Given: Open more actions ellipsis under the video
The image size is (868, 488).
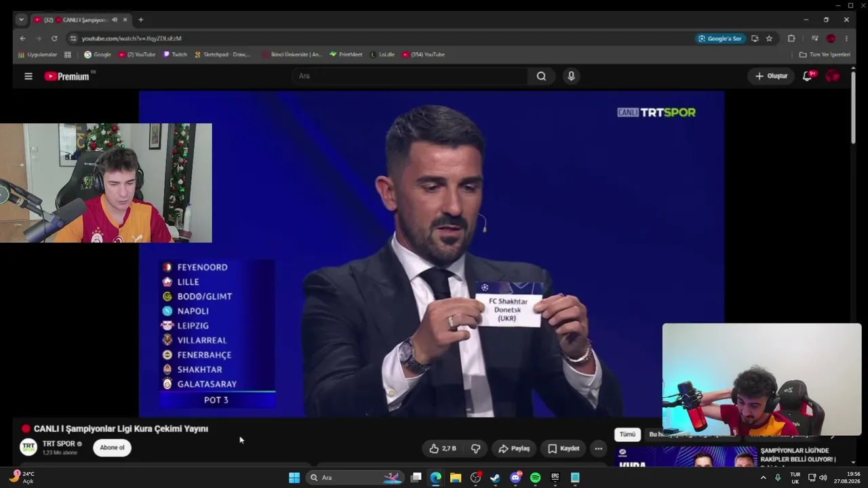Looking at the screenshot, I should (x=598, y=449).
